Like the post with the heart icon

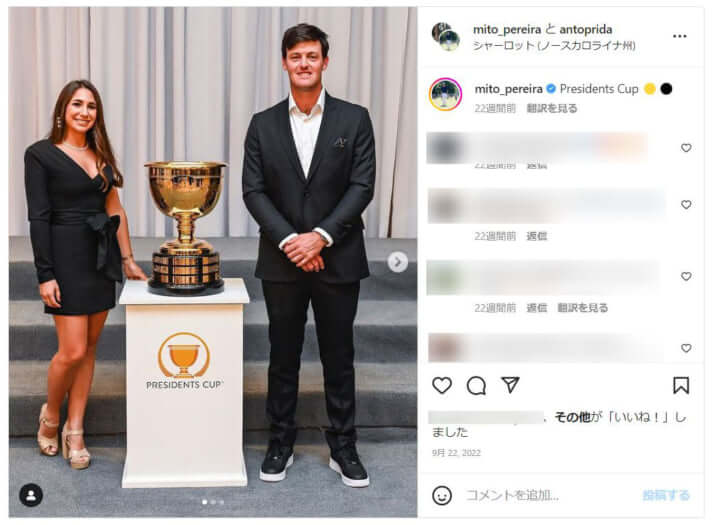tap(441, 386)
